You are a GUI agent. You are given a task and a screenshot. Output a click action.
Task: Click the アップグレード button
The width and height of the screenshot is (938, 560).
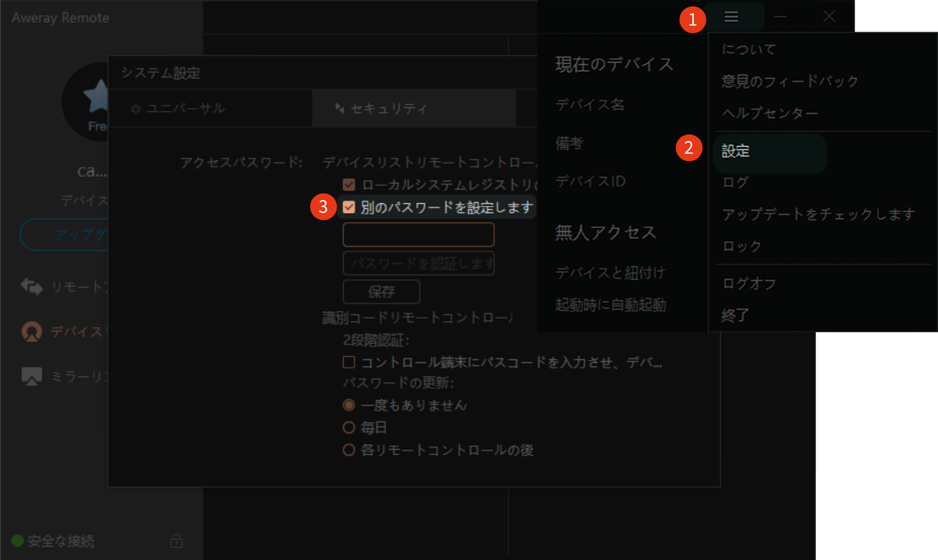coord(64,235)
